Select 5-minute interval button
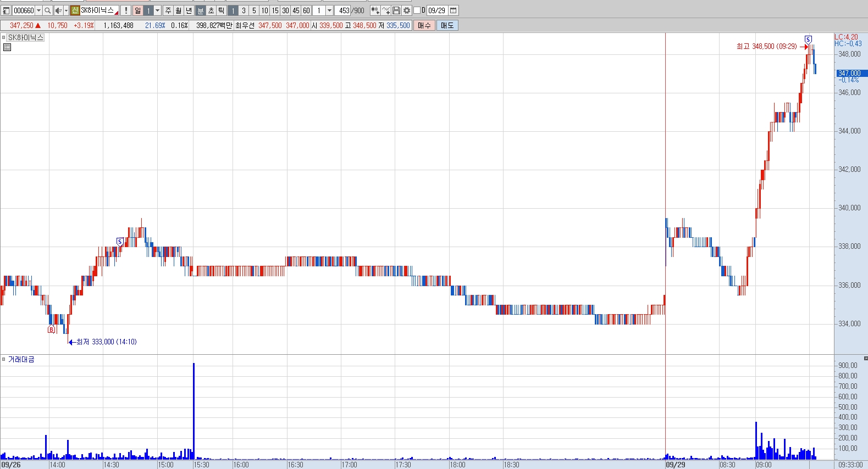This screenshot has height=469, width=868. (x=254, y=10)
